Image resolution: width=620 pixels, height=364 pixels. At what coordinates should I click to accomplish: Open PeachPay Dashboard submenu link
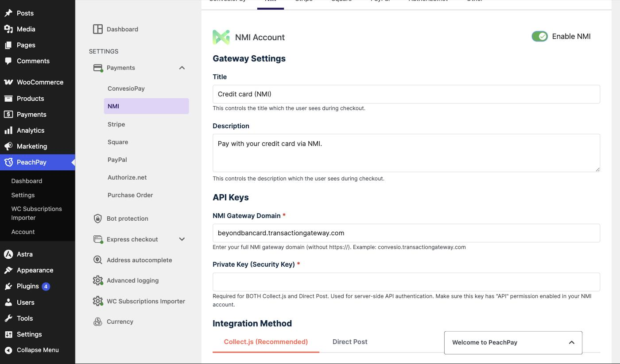(x=27, y=181)
